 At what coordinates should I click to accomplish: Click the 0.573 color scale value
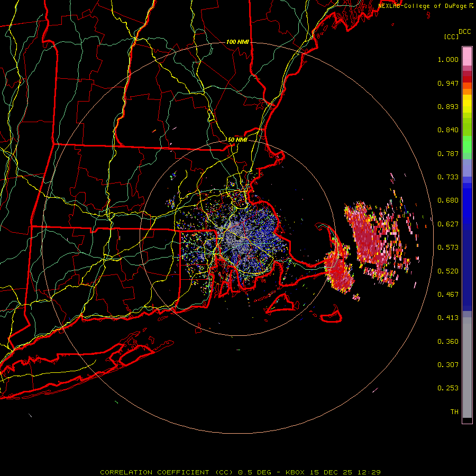point(448,248)
